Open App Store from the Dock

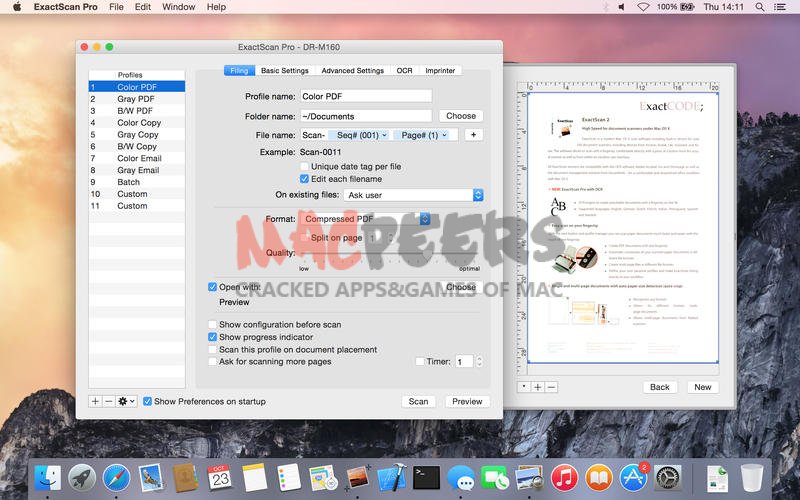point(633,478)
